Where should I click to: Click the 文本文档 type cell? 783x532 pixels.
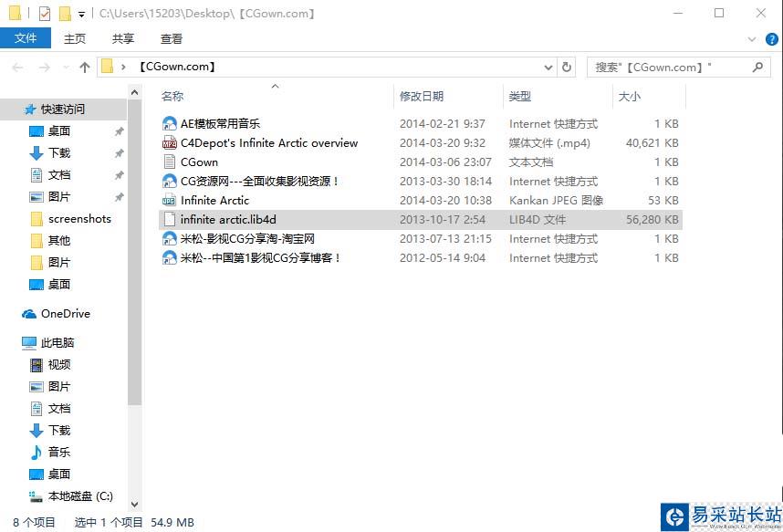[531, 162]
